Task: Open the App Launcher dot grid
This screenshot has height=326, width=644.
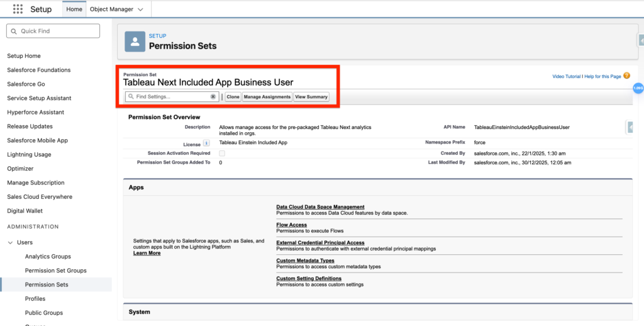Action: 18,9
